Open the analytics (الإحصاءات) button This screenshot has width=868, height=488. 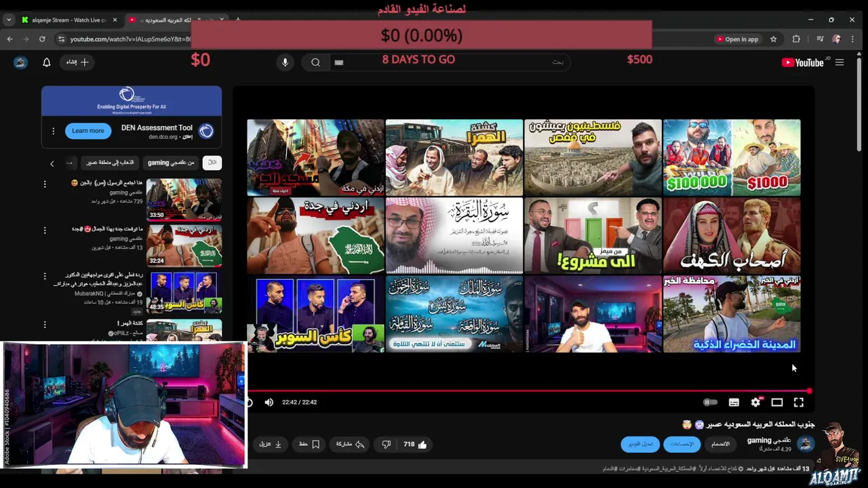click(x=682, y=444)
